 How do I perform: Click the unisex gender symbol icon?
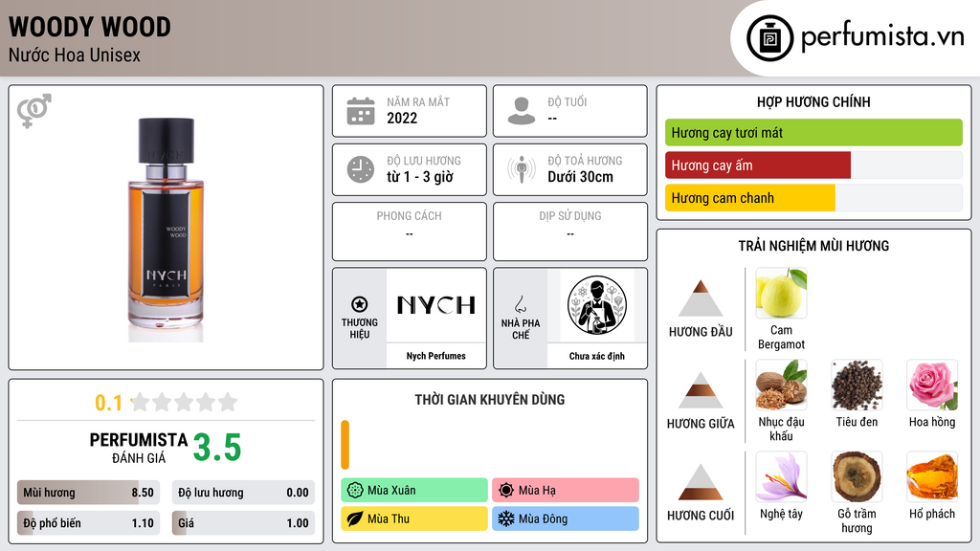coord(33,111)
